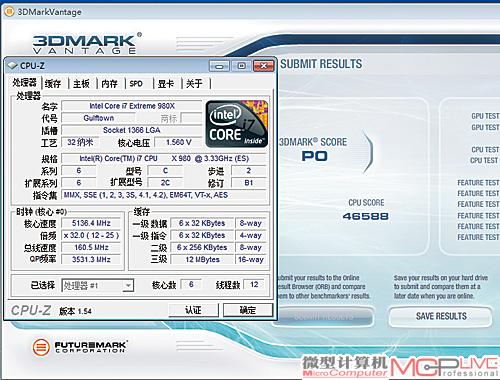Image resolution: width=500 pixels, height=380 pixels.
Task: Maximize the CPU-Z window
Action: (x=241, y=66)
